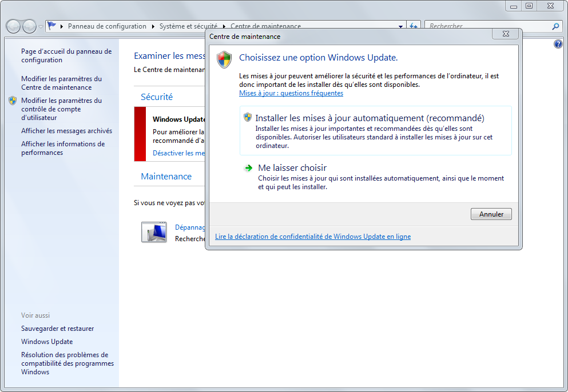Minimize the Control Panel window
Viewport: 568px width, 392px height.
point(513,6)
